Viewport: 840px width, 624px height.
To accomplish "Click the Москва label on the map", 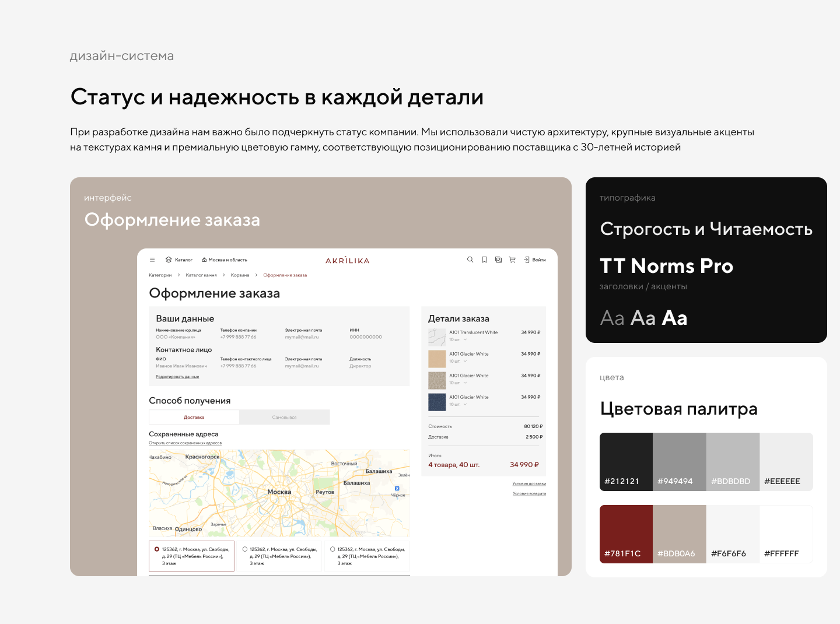I will pos(279,492).
